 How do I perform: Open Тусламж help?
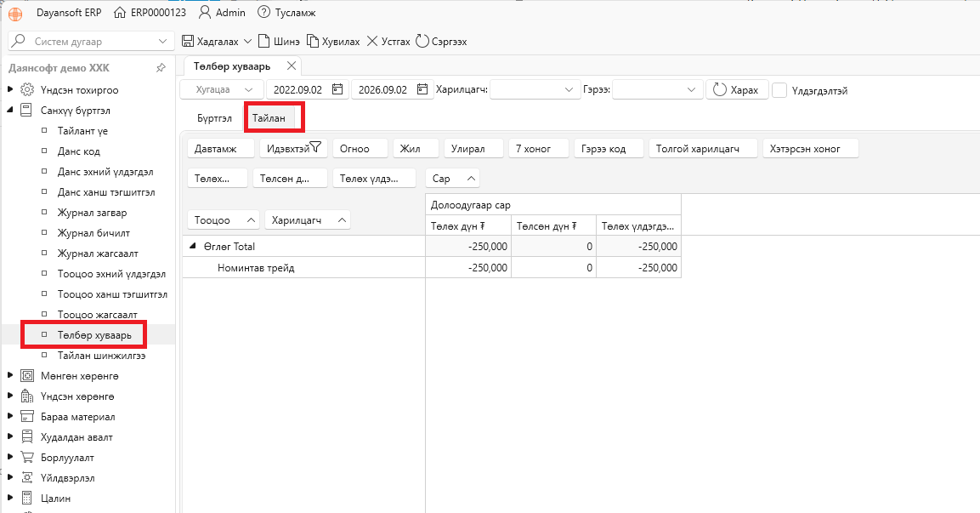pyautogui.click(x=287, y=13)
